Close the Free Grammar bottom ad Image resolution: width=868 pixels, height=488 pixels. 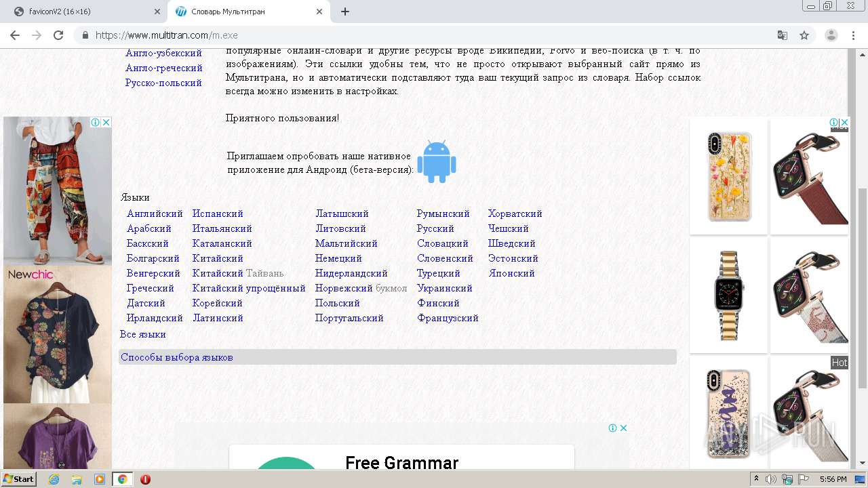[623, 428]
